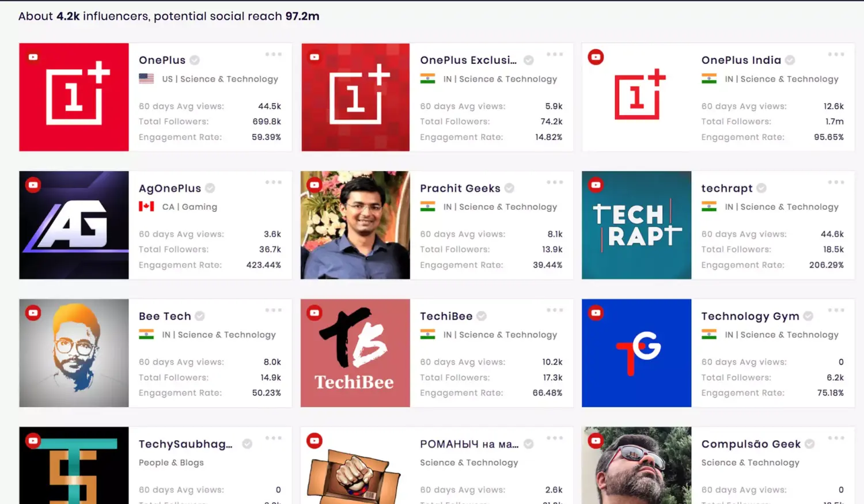Open the three-dot menu on Bee Tech card
The image size is (864, 504).
tap(274, 310)
